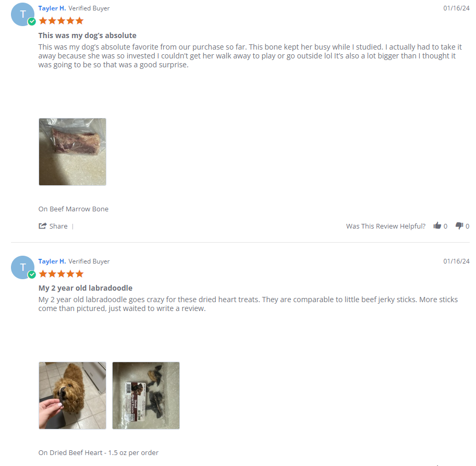Click five-star rating on first review

pyautogui.click(x=62, y=21)
